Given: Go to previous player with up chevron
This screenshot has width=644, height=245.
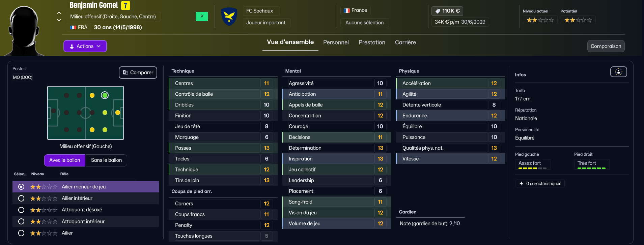Looking at the screenshot, I should tap(59, 13).
